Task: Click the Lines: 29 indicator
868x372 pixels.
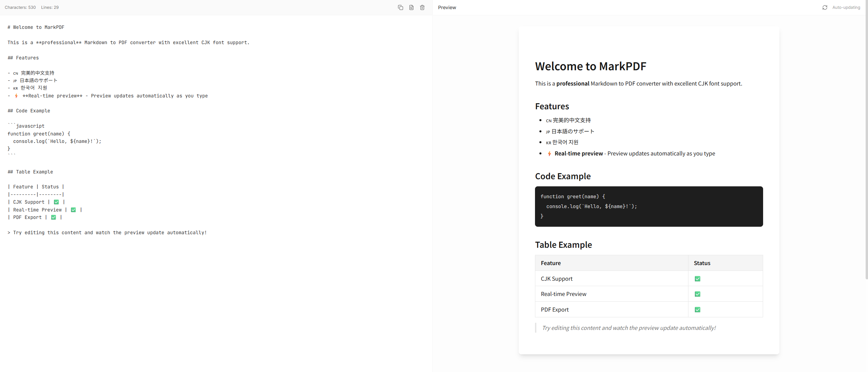Action: click(x=50, y=7)
